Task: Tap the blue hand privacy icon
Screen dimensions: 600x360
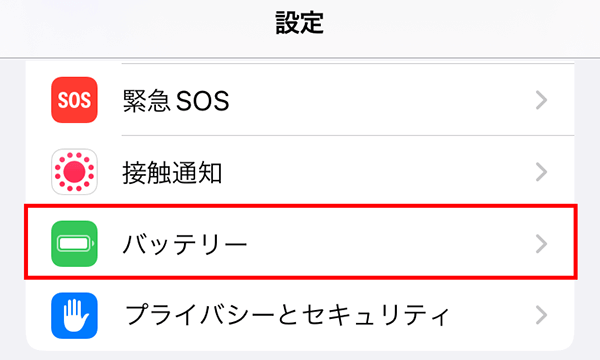Action: pyautogui.click(x=74, y=316)
